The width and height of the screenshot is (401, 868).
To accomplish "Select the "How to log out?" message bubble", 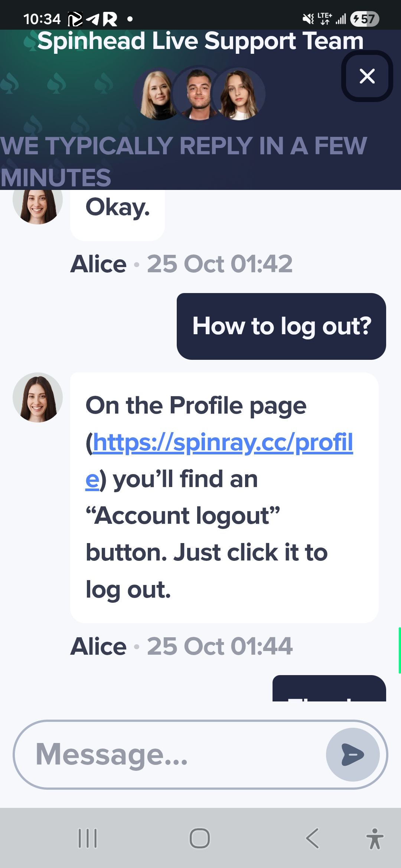I will tap(281, 326).
